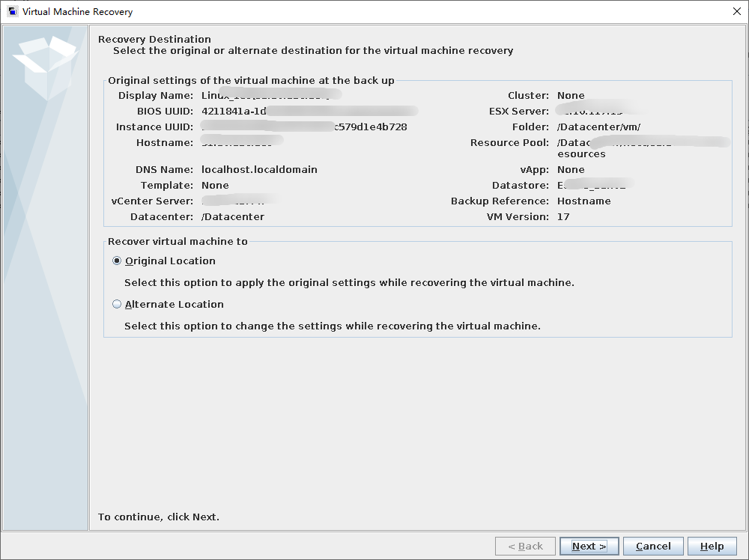
Task: Click the DNS Name value localhost.localdomain
Action: tap(259, 170)
